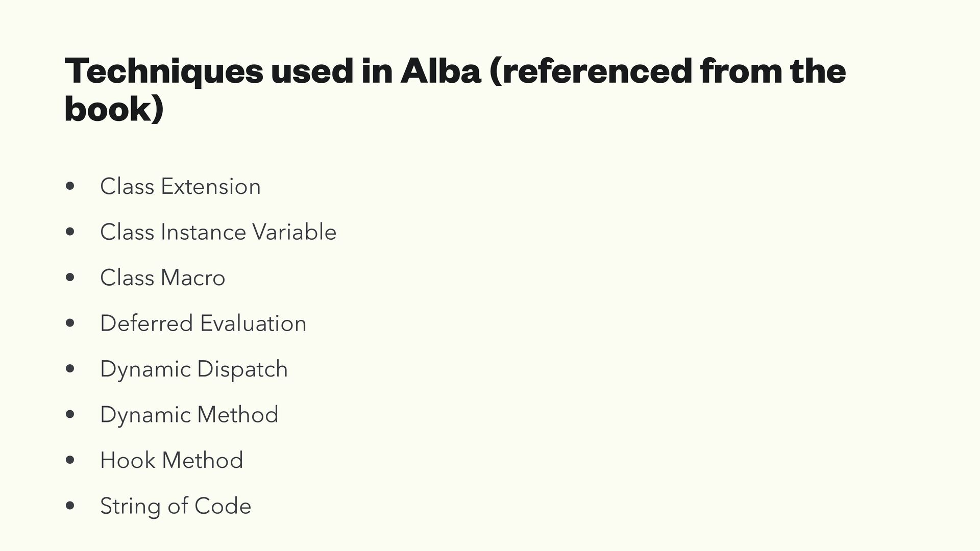The height and width of the screenshot is (551, 980).
Task: Select the Class Instance Variable item
Action: (x=218, y=232)
